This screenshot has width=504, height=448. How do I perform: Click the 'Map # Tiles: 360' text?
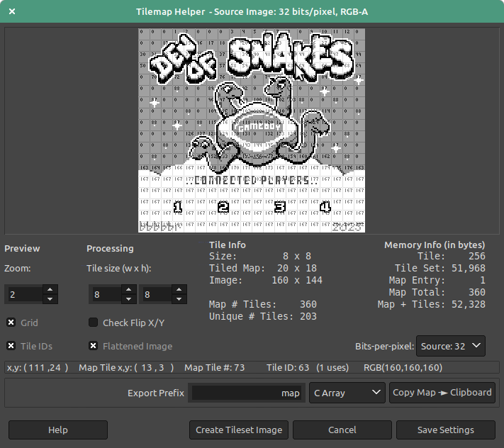[x=262, y=304]
